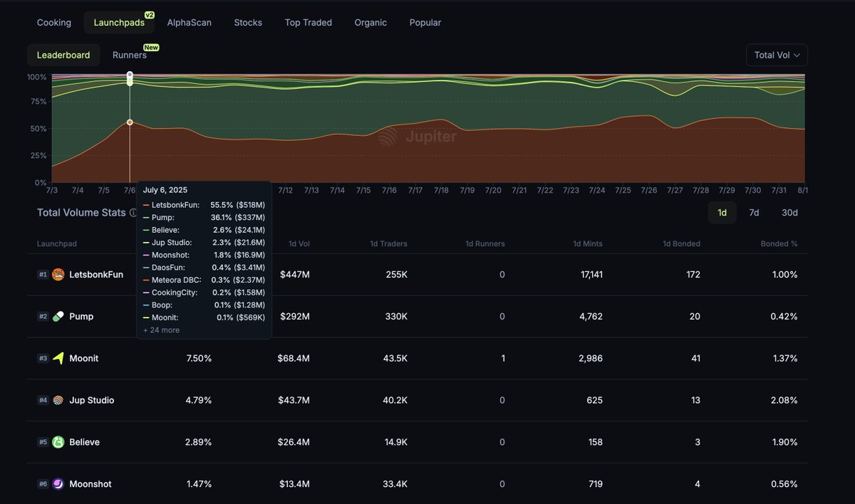Click Moonit's 1.37% bonded value
This screenshot has width=855, height=504.
point(784,358)
